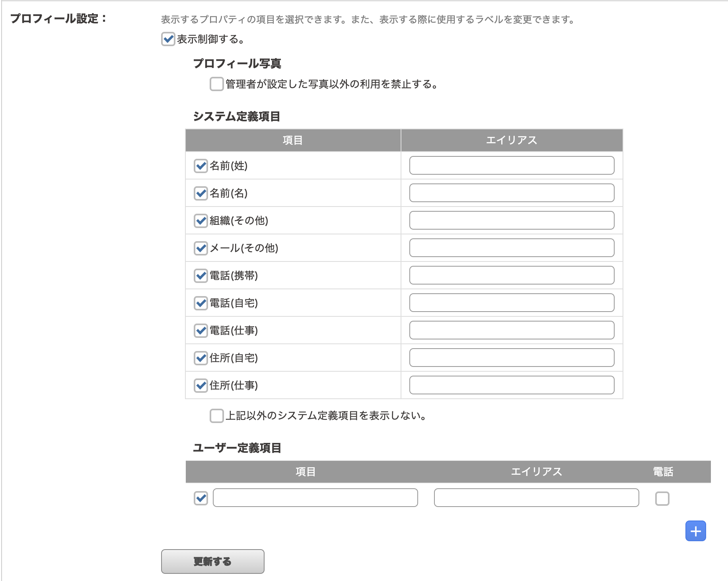Check the 電話 column checkbox in user-defined row
Viewport: 728px width, 581px height.
662,498
